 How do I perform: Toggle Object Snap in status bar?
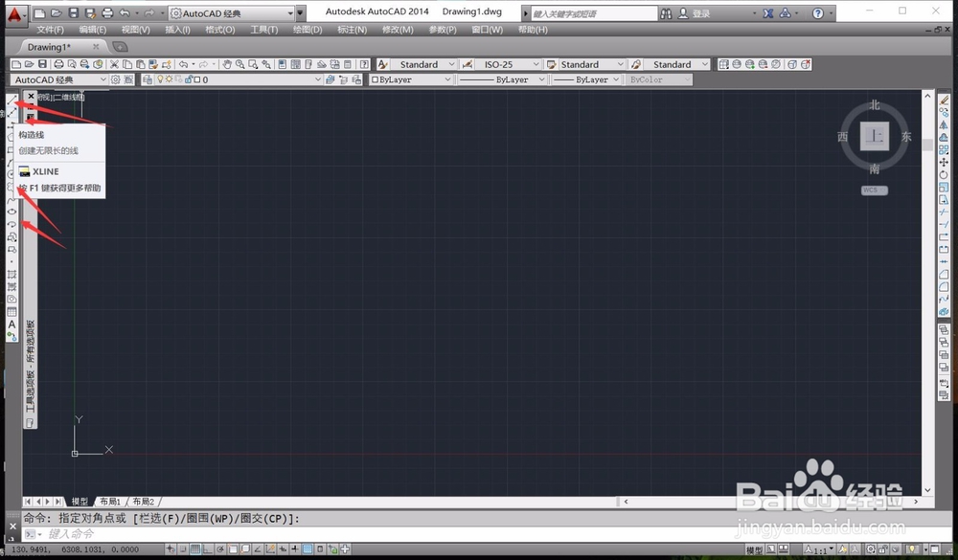tap(233, 549)
